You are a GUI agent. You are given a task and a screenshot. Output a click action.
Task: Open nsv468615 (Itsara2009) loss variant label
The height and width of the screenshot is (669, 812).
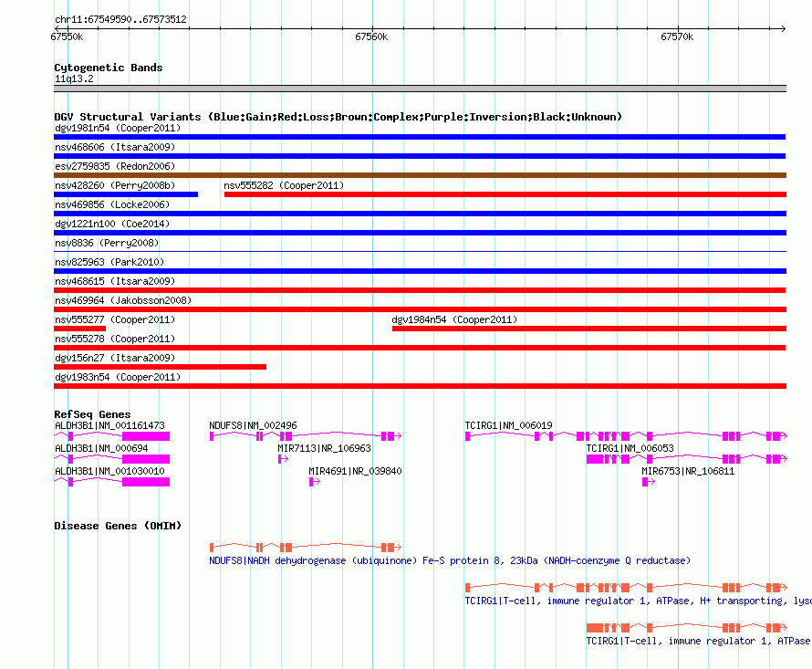click(115, 281)
